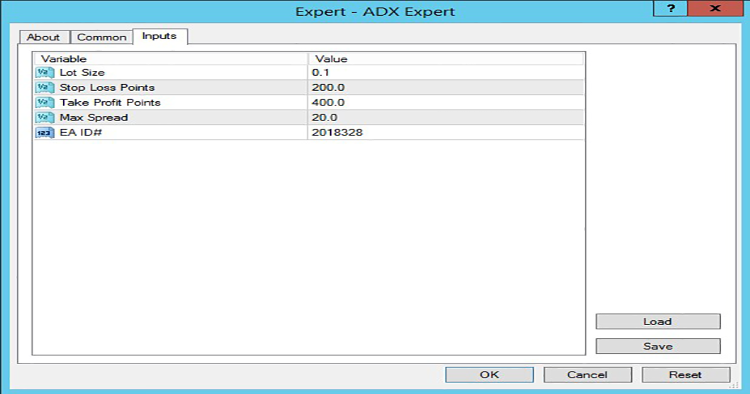750x394 pixels.
Task: Open the help question mark button
Action: 671,9
